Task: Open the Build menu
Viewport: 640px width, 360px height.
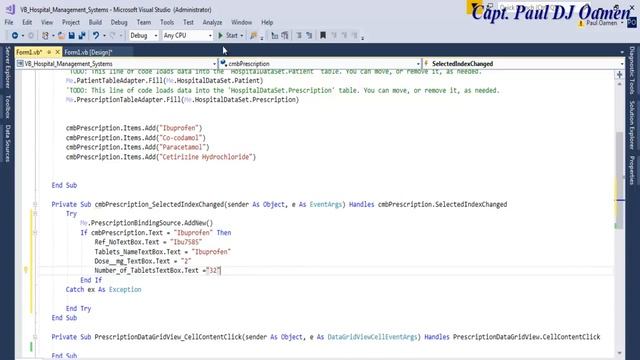Action: tap(95, 22)
